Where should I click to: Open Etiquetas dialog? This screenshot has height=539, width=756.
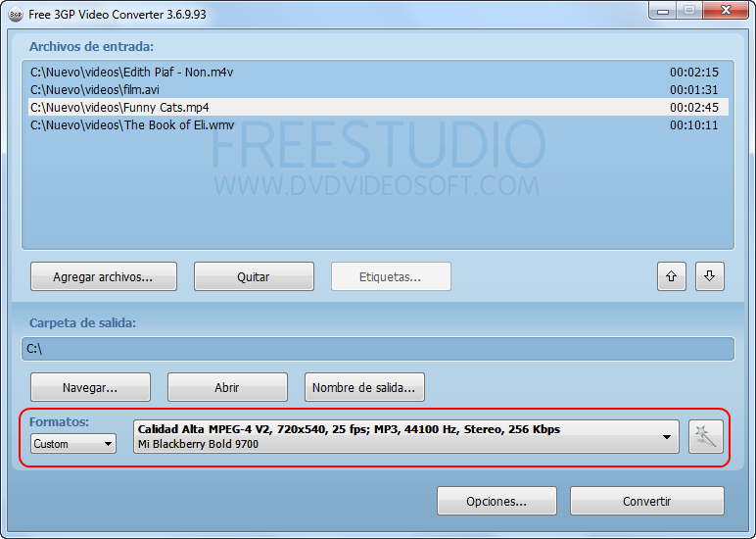(x=391, y=276)
